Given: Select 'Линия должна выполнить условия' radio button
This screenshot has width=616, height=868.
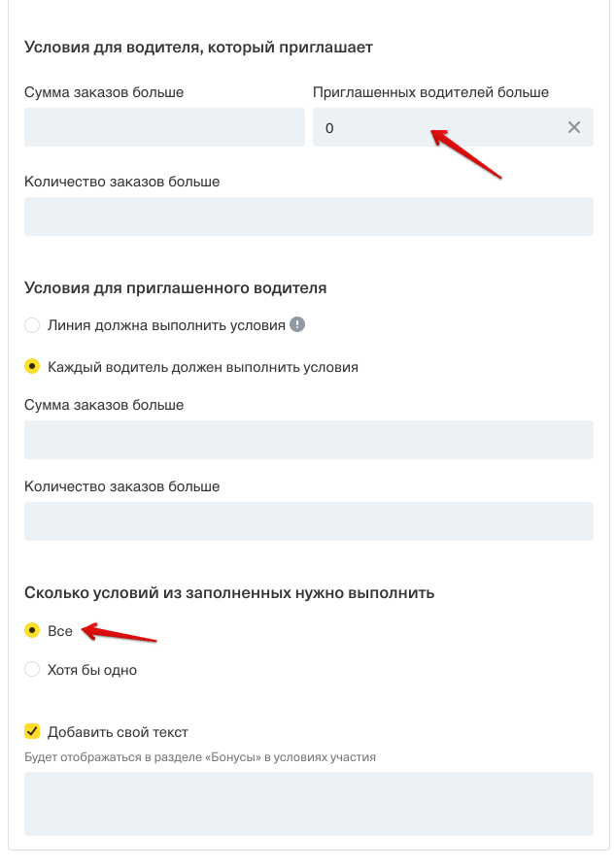Looking at the screenshot, I should (32, 325).
